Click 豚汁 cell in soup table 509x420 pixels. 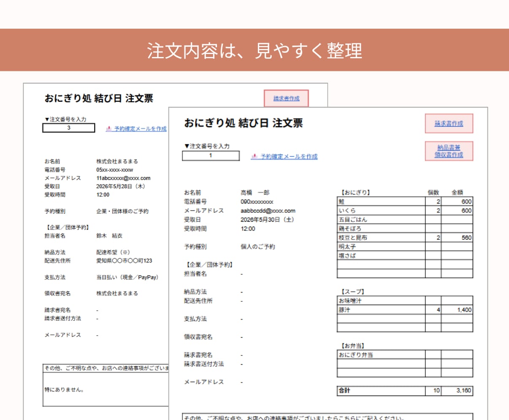coord(381,310)
